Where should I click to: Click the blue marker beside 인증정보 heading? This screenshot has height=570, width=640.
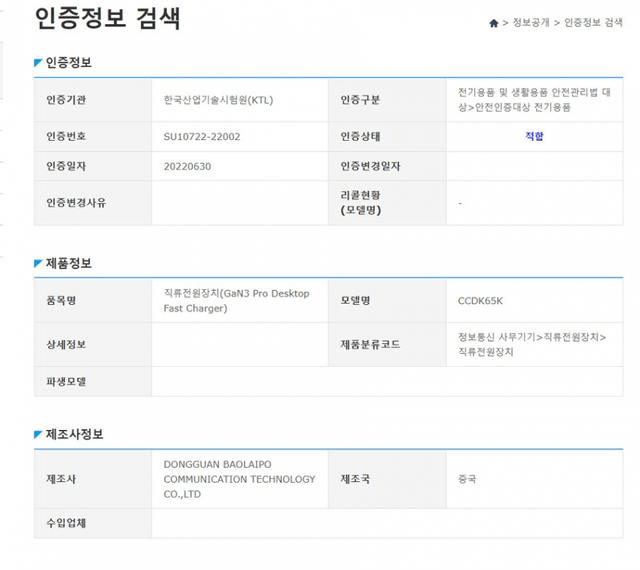click(38, 63)
